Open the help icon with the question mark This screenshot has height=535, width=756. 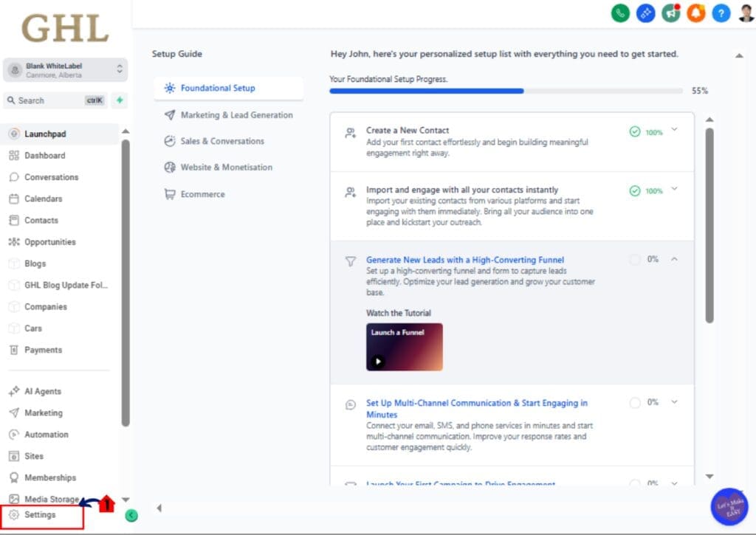tap(721, 13)
